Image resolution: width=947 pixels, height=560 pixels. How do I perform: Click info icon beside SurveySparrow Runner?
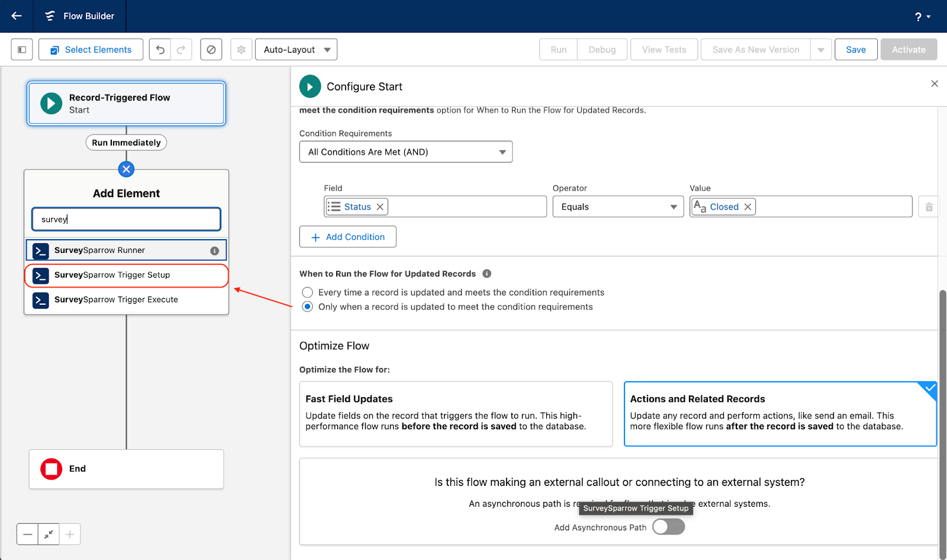pos(214,251)
